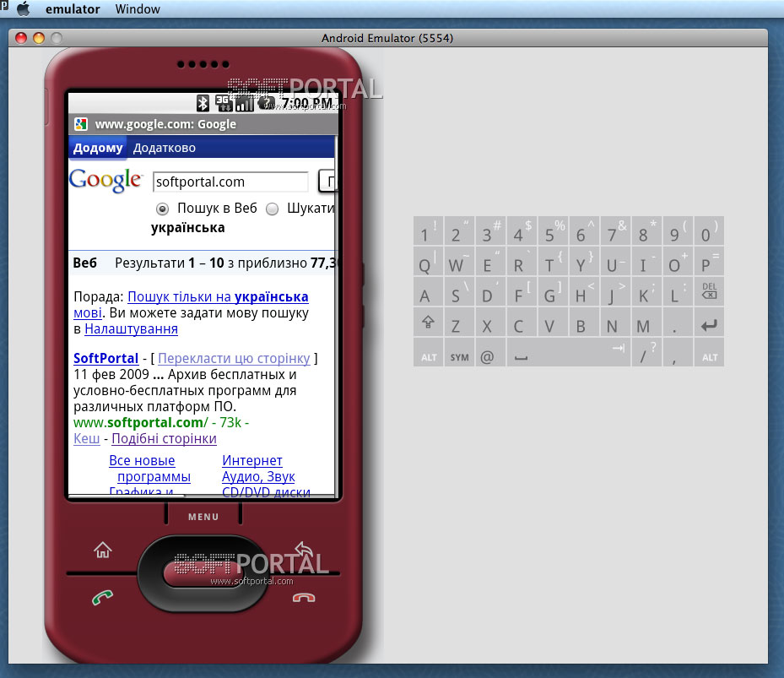
Task: Click the horizontal scrollbar at page bottom
Action: point(127,496)
